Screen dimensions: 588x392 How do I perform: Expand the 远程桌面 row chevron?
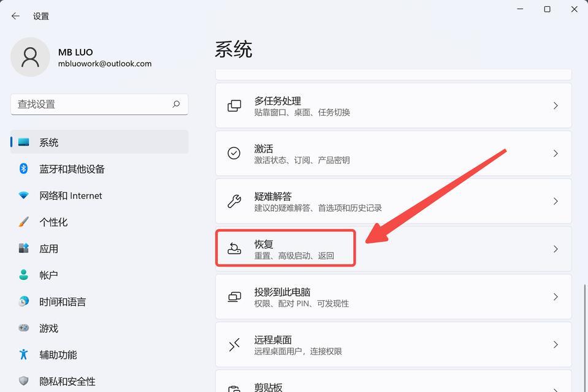pyautogui.click(x=556, y=344)
